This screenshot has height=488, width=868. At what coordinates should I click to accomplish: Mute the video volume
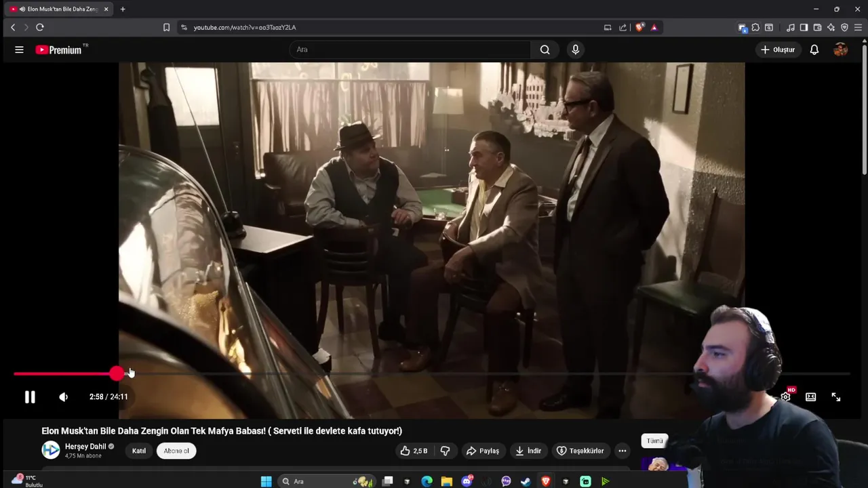(63, 397)
